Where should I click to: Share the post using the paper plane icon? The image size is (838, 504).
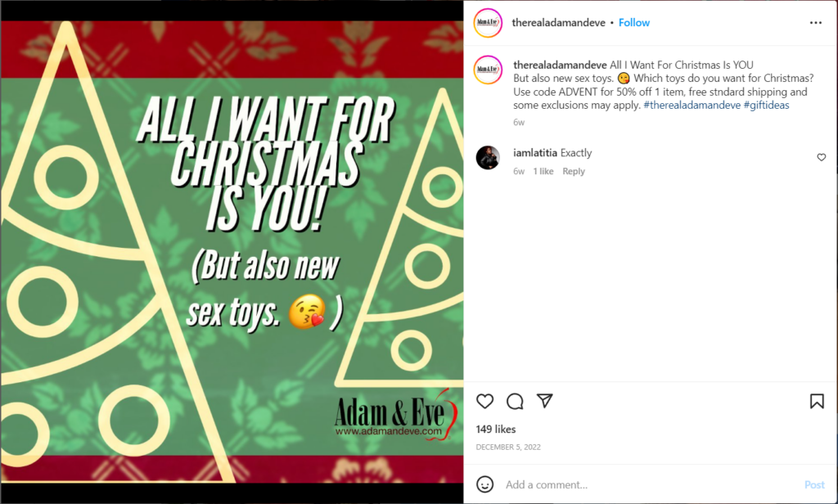(x=544, y=402)
